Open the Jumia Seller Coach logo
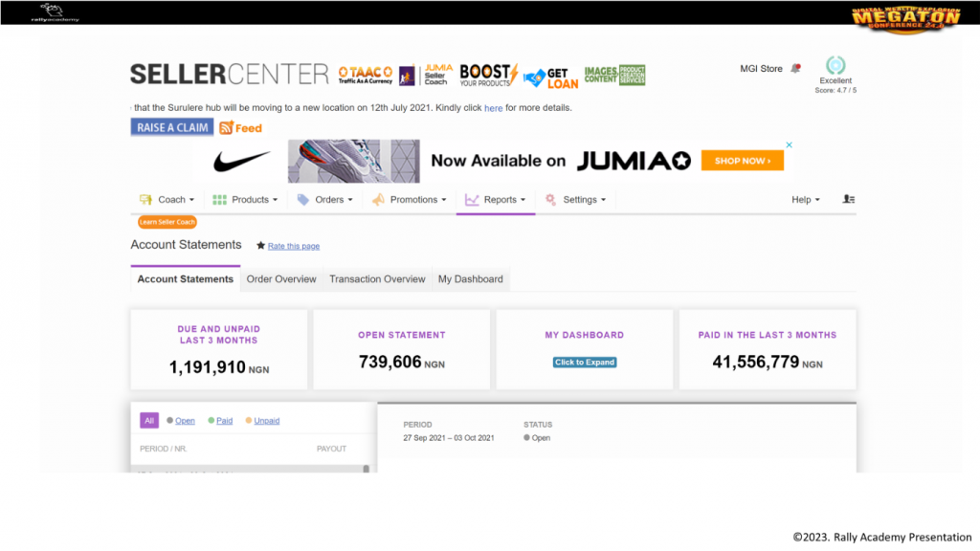Image resolution: width=980 pixels, height=551 pixels. click(426, 75)
